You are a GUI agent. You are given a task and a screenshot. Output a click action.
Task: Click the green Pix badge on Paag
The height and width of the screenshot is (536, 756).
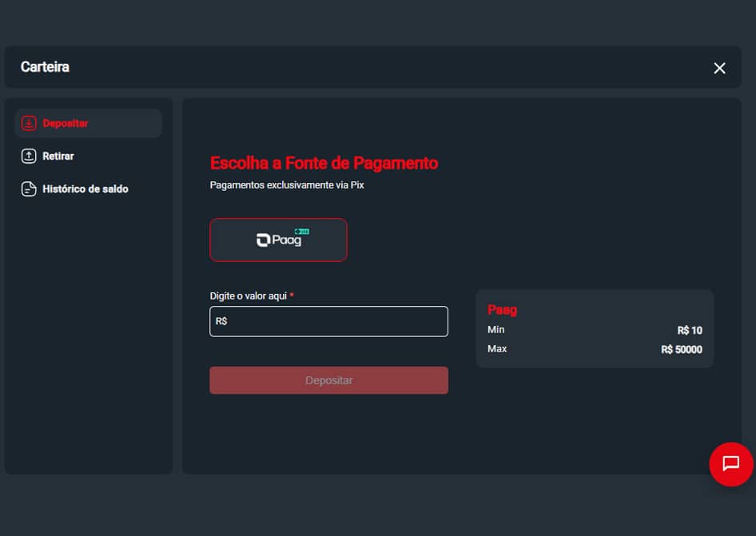(301, 232)
